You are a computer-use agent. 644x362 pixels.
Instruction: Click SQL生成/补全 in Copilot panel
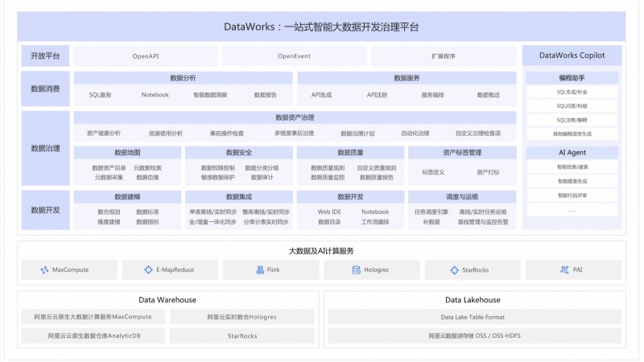pos(572,92)
